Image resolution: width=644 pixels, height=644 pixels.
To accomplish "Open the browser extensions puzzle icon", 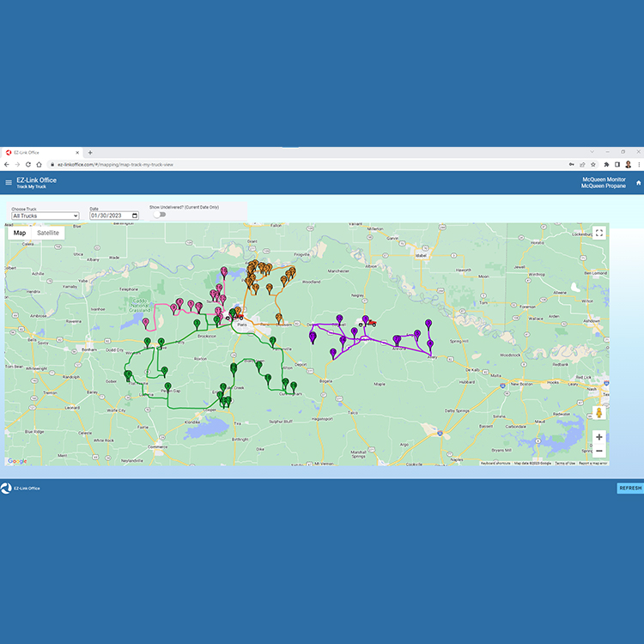I will (x=606, y=164).
